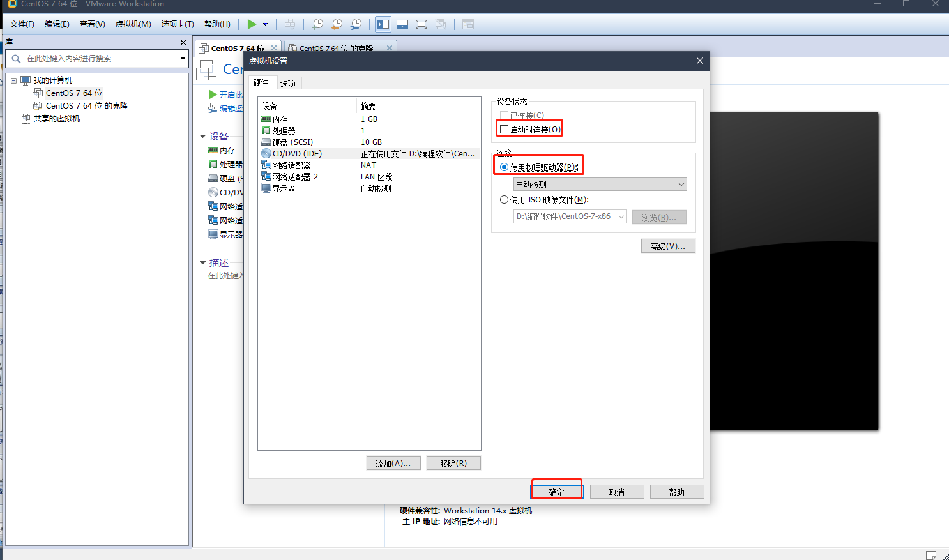This screenshot has height=560, width=949.
Task: Click the 移除(R) button
Action: [453, 464]
